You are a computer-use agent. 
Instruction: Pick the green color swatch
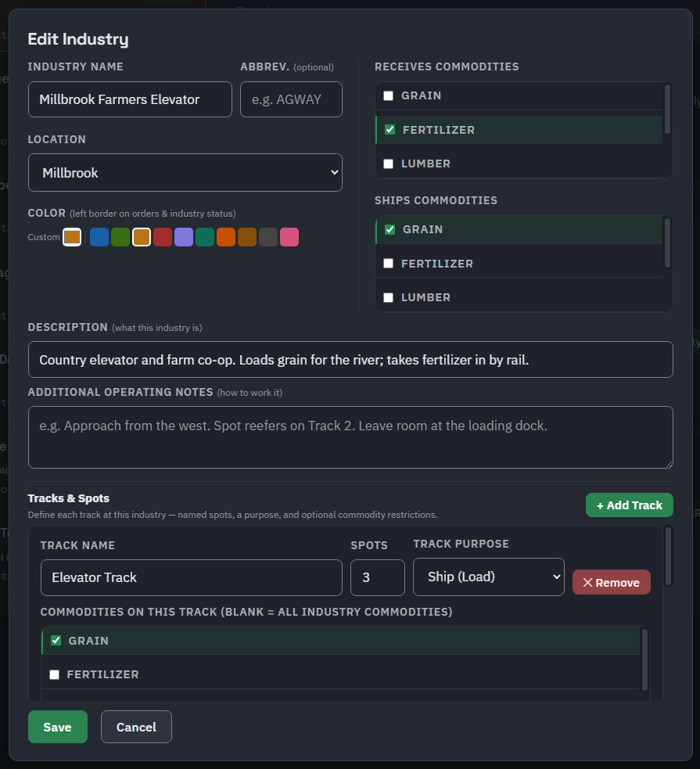pos(120,237)
